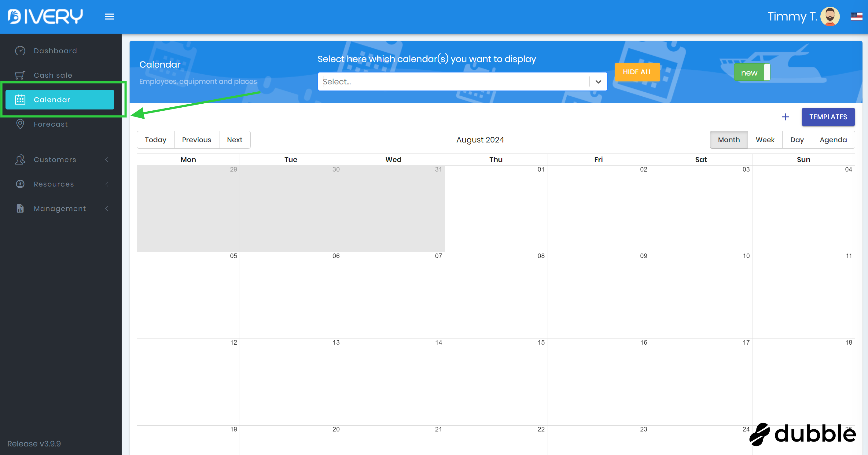This screenshot has height=455, width=868.
Task: Switch to Day view
Action: point(797,140)
